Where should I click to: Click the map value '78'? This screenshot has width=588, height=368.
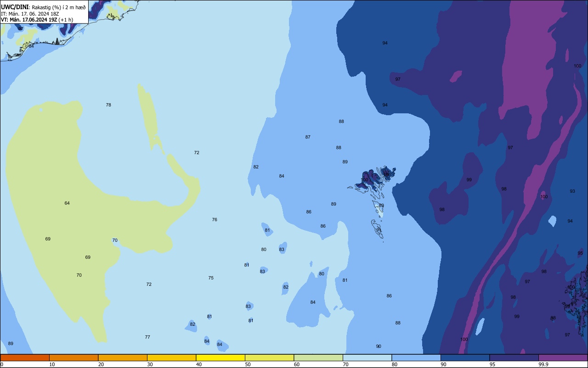pyautogui.click(x=108, y=105)
